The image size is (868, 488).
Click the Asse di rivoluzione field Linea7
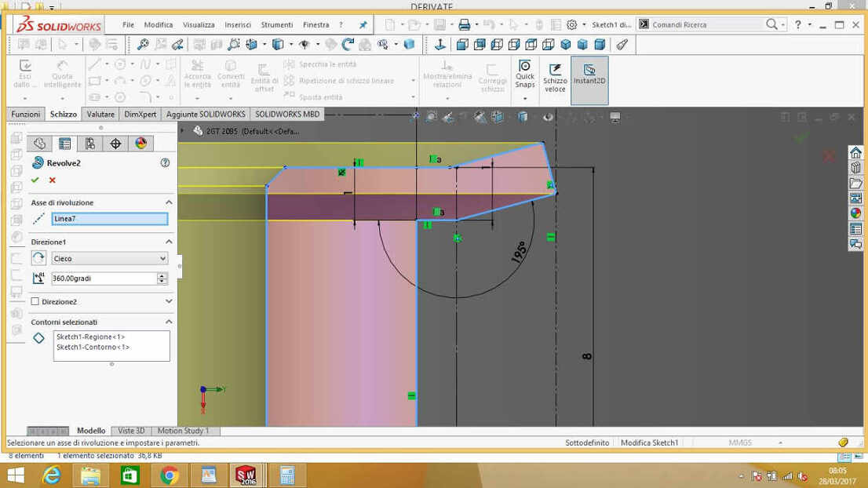(x=110, y=219)
